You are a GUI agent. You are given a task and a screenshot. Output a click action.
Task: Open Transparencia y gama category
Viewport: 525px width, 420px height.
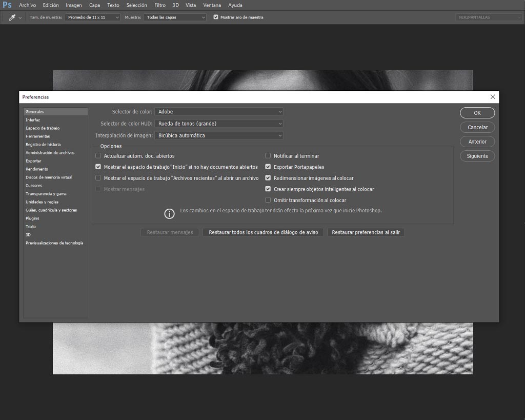(x=46, y=193)
